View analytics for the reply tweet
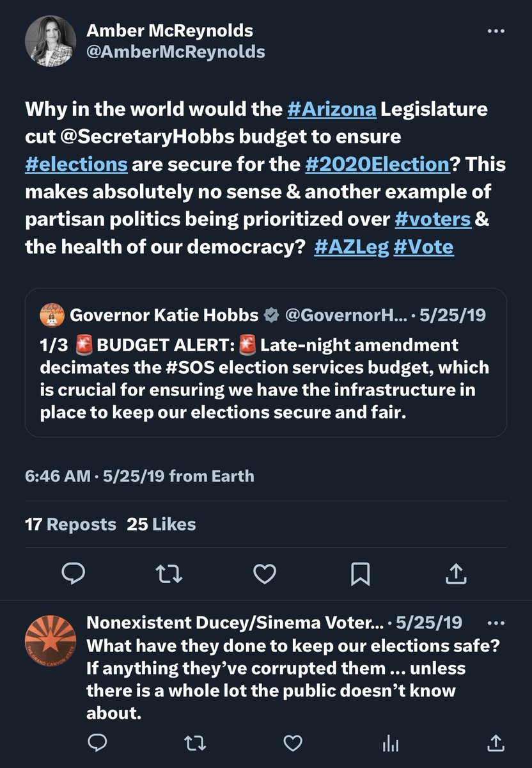This screenshot has height=768, width=532. (391, 743)
